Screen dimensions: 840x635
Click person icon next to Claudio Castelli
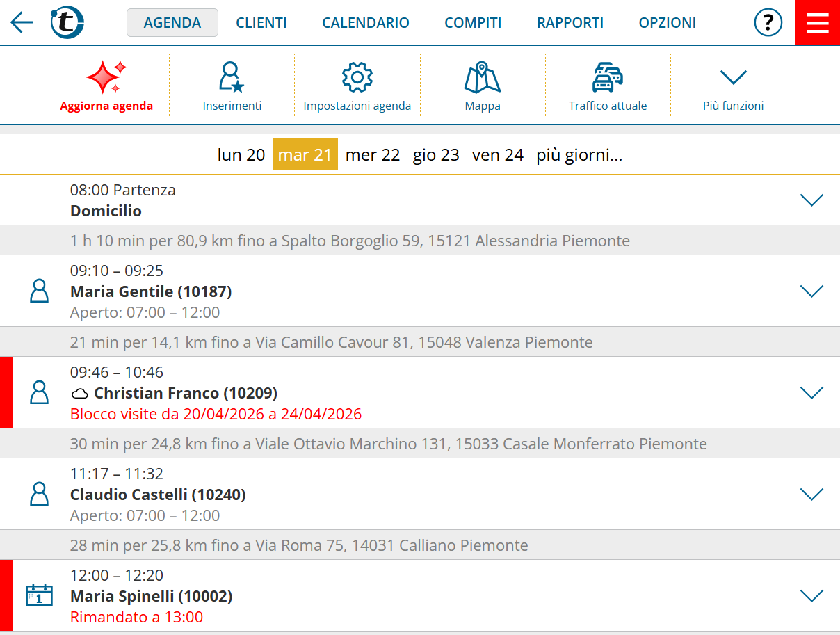pyautogui.click(x=40, y=494)
